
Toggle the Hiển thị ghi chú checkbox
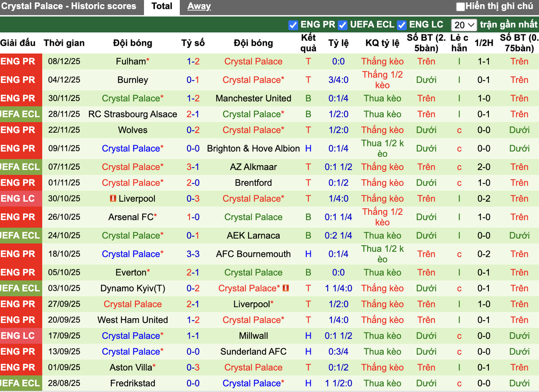[x=461, y=7]
